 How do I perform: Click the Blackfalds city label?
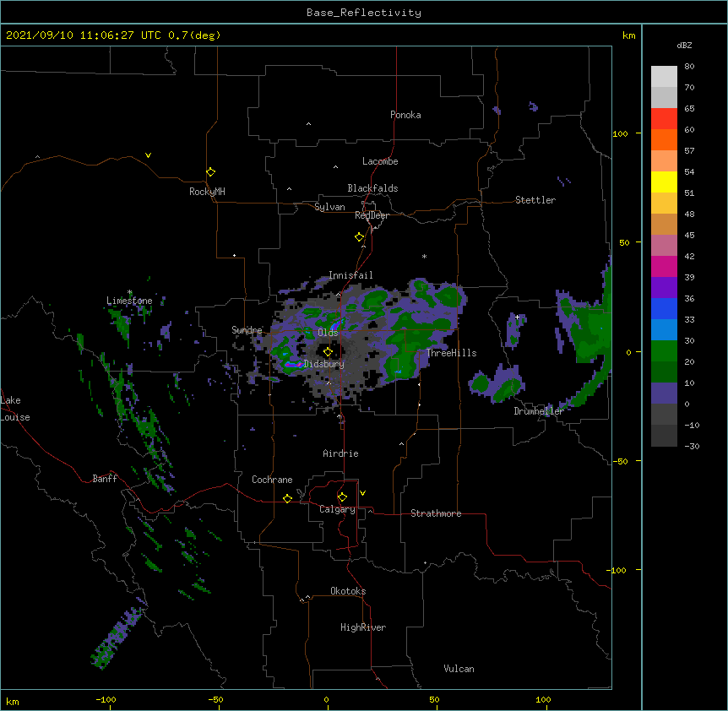[372, 188]
